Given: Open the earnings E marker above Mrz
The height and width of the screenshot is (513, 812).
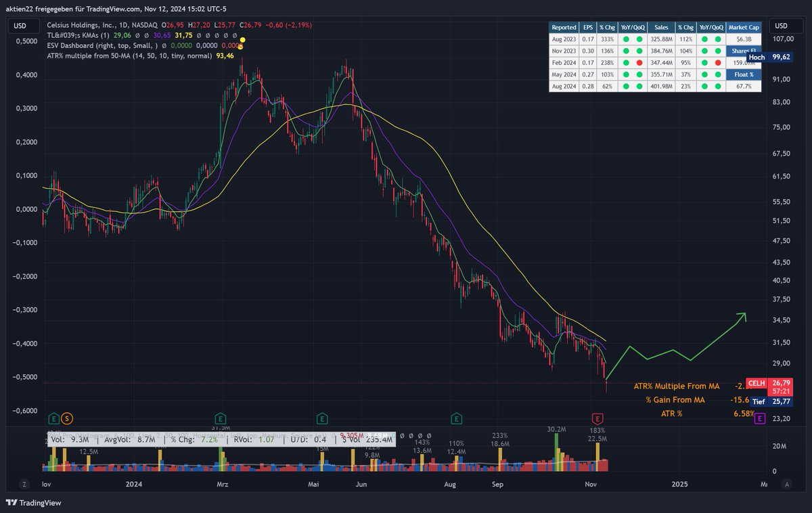Looking at the screenshot, I should pyautogui.click(x=221, y=418).
